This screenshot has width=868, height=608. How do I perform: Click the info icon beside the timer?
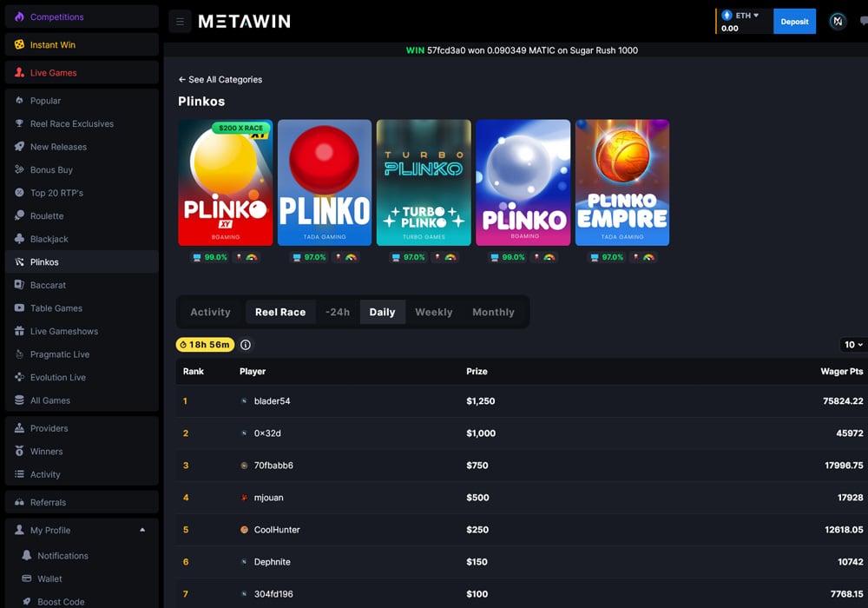(x=246, y=345)
